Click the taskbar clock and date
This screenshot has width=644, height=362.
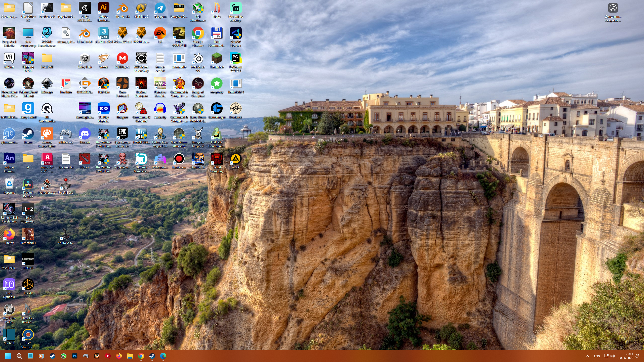pyautogui.click(x=626, y=356)
